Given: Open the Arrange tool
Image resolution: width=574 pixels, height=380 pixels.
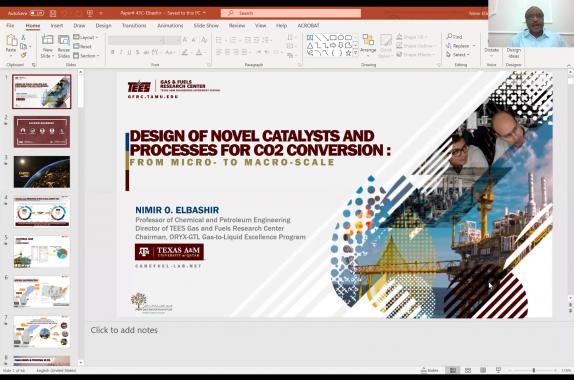Looking at the screenshot, I should (x=368, y=43).
